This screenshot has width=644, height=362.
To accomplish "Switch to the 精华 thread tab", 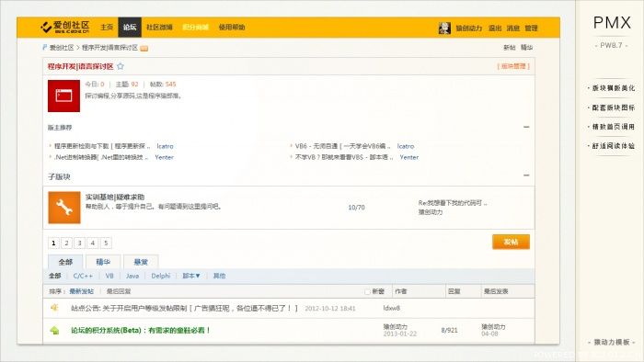I will click(103, 262).
